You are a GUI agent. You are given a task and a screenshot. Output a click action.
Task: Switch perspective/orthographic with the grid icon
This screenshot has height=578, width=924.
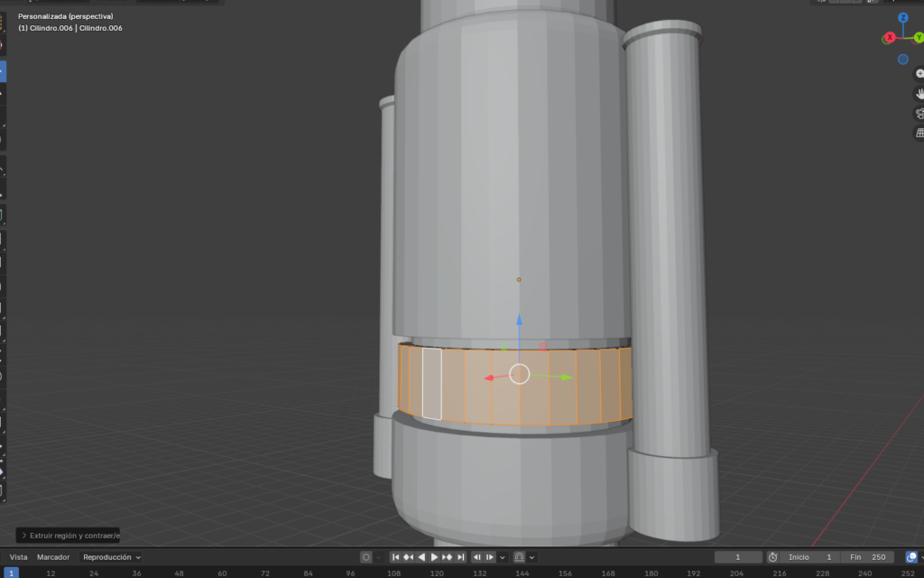tap(919, 133)
